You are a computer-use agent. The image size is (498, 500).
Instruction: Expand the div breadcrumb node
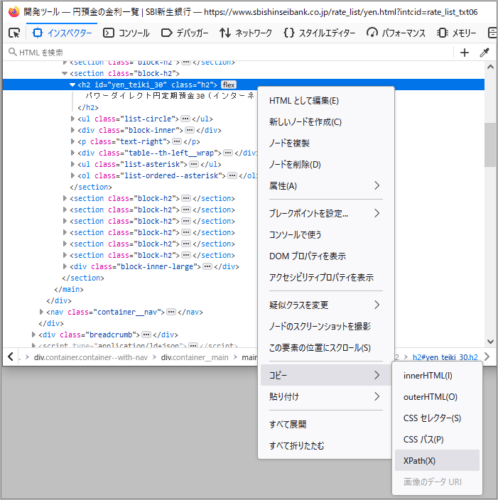[x=33, y=334]
